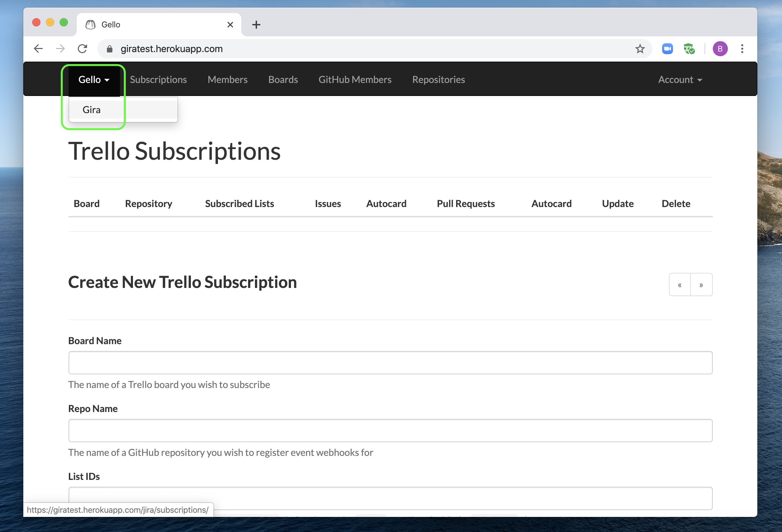
Task: Close the Gello browser tab
Action: pos(230,25)
